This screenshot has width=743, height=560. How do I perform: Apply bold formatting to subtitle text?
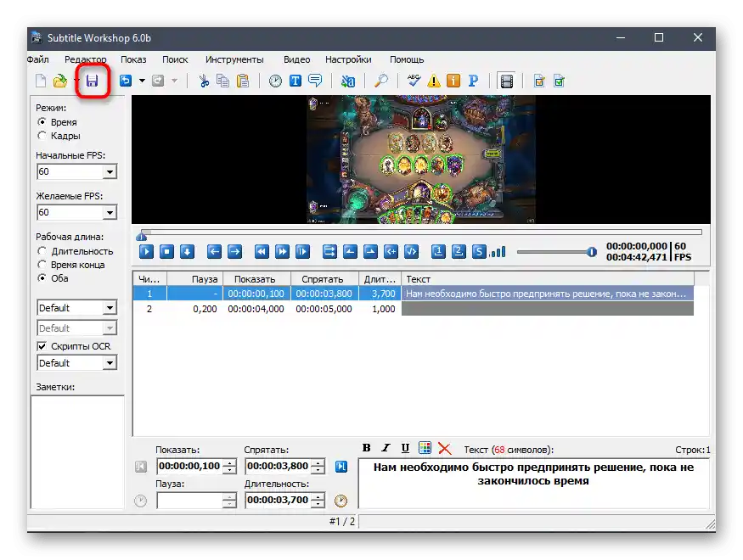coord(366,448)
